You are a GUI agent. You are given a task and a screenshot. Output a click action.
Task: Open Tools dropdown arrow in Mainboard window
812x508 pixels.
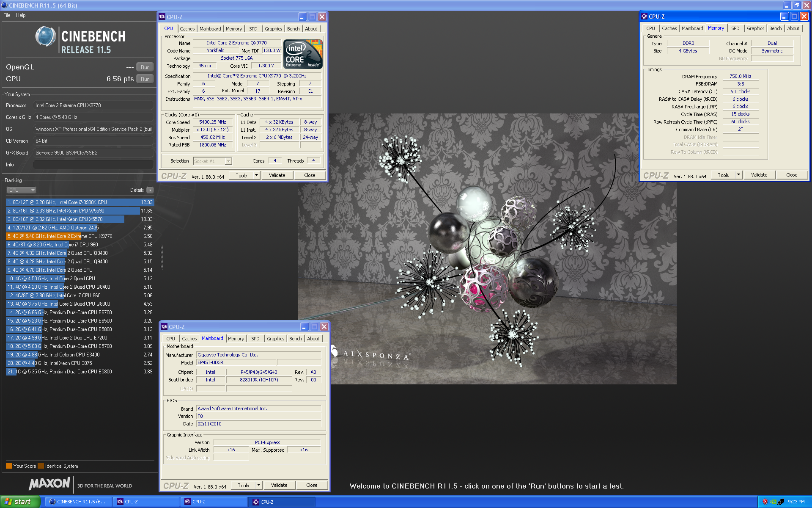coord(258,485)
